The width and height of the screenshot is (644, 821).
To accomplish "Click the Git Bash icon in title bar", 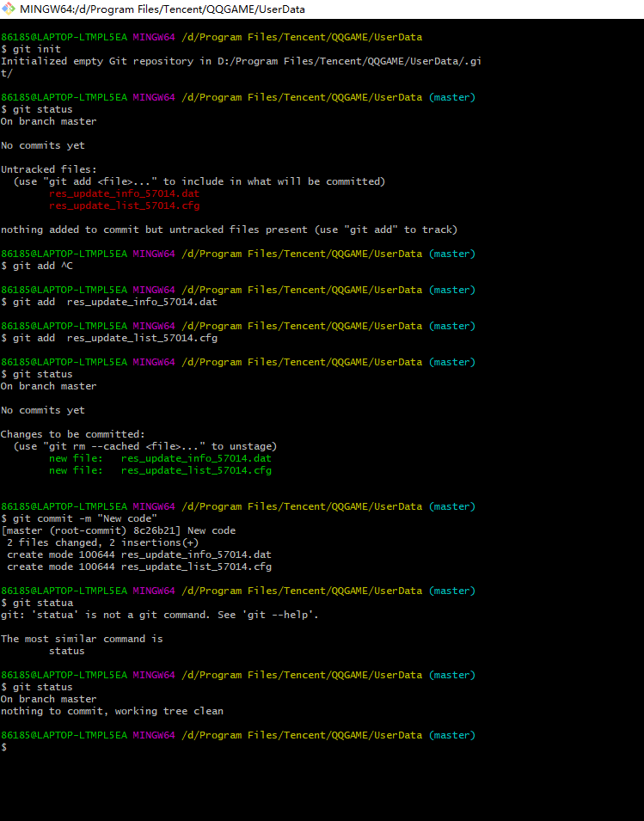I will (x=9, y=9).
